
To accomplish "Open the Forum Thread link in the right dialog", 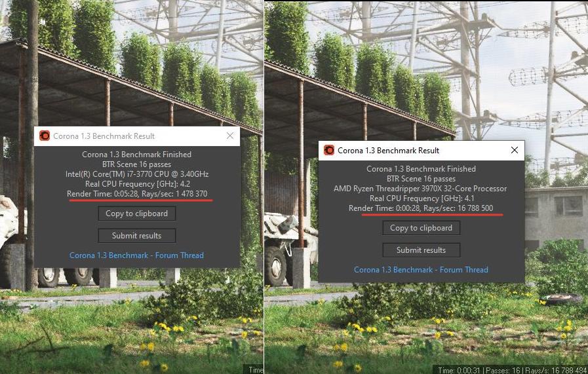I will 421,269.
